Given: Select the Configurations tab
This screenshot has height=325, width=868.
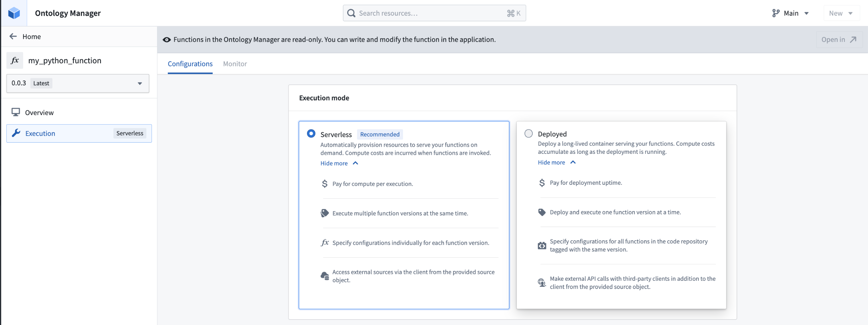Looking at the screenshot, I should pyautogui.click(x=190, y=64).
